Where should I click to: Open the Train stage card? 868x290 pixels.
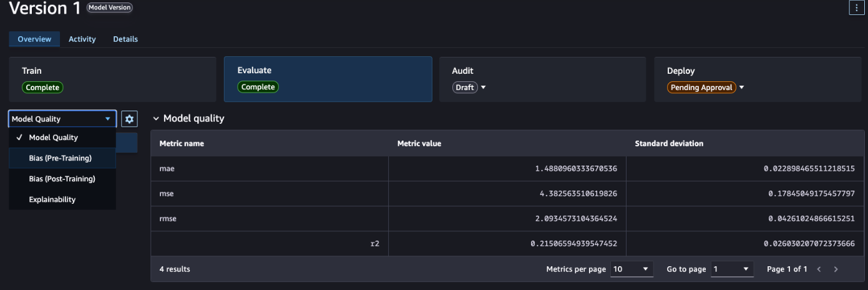point(113,79)
